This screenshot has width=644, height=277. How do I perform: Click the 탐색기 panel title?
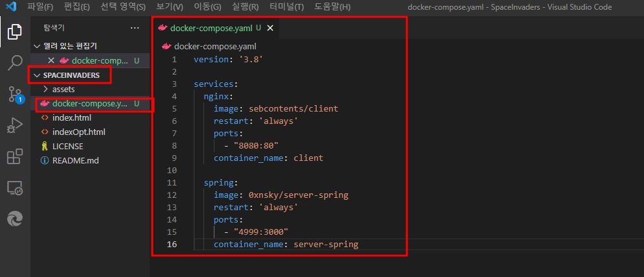tap(54, 28)
